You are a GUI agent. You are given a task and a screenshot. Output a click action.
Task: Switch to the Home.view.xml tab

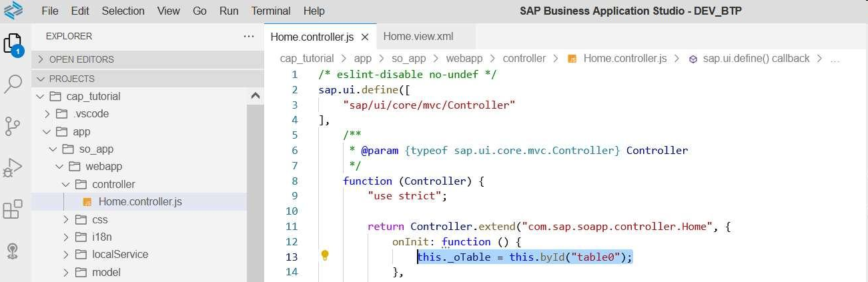tap(418, 36)
